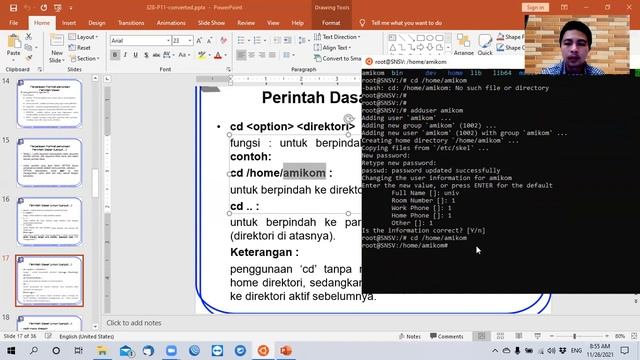Toggle Strikethrough formatting
This screenshot has width=640, height=360.
(x=156, y=55)
